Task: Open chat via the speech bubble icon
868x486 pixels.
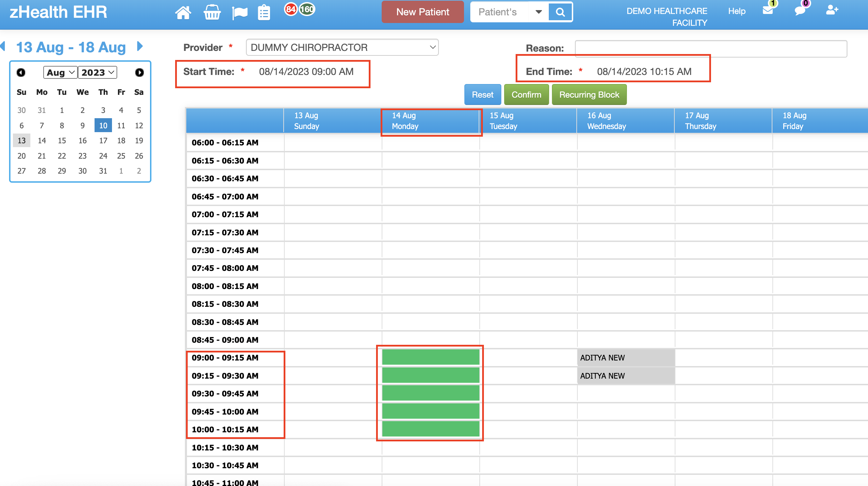Action: point(800,10)
